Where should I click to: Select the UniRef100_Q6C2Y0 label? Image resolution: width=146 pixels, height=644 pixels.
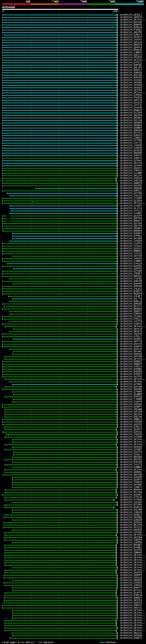click(x=131, y=175)
